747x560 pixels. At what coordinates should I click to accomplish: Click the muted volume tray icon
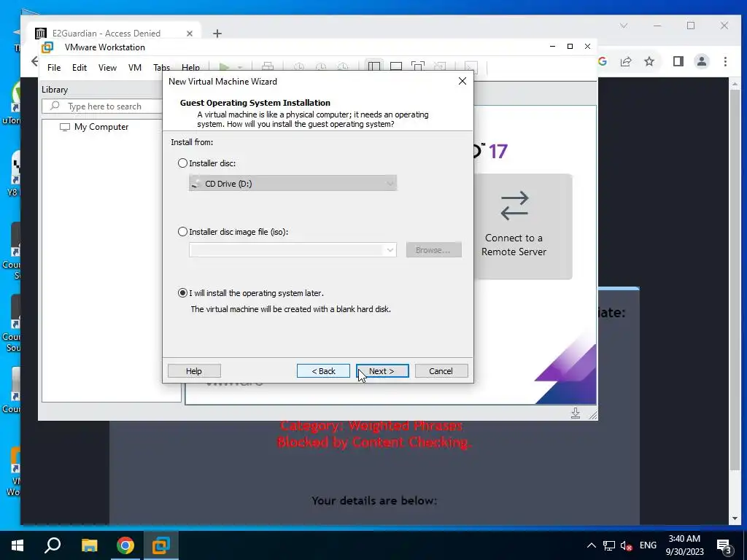click(627, 545)
